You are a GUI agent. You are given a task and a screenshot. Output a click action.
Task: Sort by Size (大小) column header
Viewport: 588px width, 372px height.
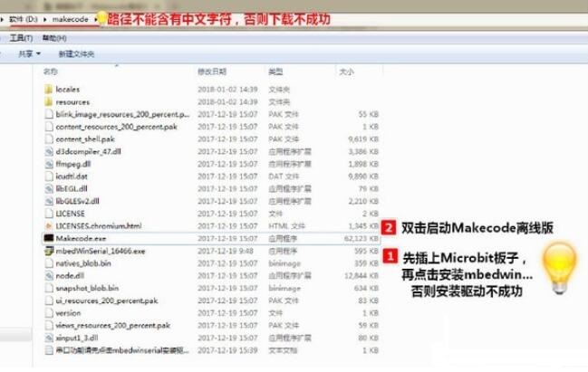[x=346, y=72]
